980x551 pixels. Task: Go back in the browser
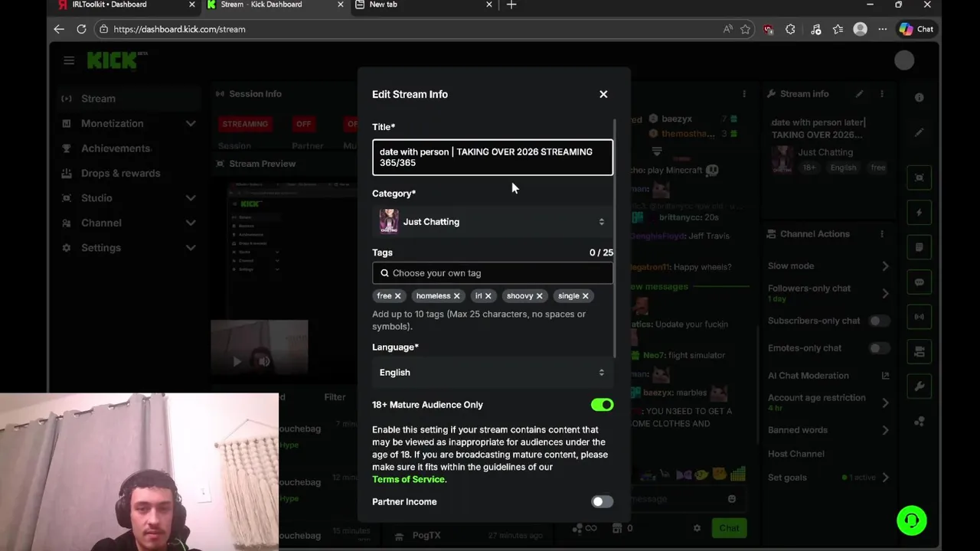pyautogui.click(x=59, y=29)
